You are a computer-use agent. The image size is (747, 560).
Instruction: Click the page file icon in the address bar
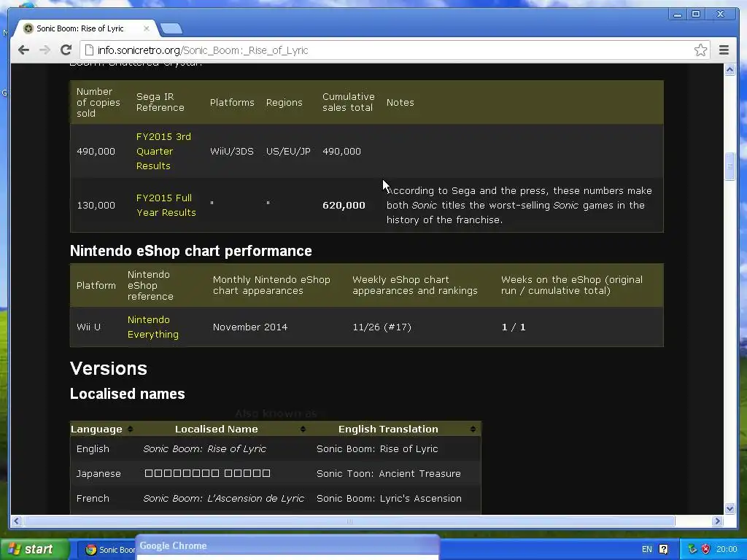(88, 50)
